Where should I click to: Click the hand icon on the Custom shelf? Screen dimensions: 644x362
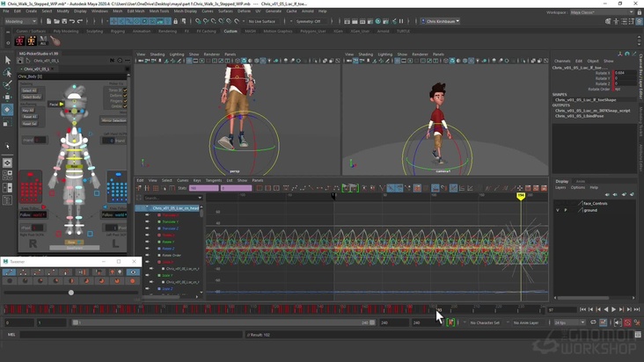pyautogui.click(x=55, y=41)
